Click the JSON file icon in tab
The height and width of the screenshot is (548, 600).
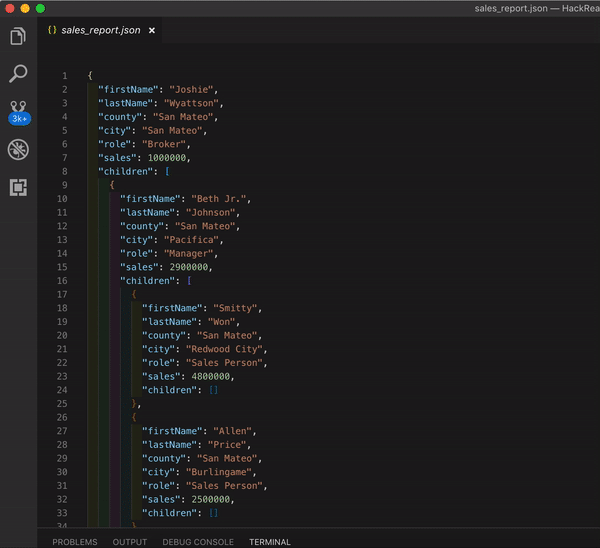click(x=51, y=31)
